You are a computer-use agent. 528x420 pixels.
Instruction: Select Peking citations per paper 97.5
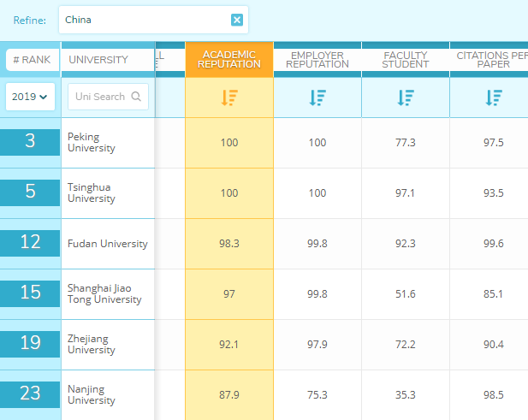click(494, 142)
